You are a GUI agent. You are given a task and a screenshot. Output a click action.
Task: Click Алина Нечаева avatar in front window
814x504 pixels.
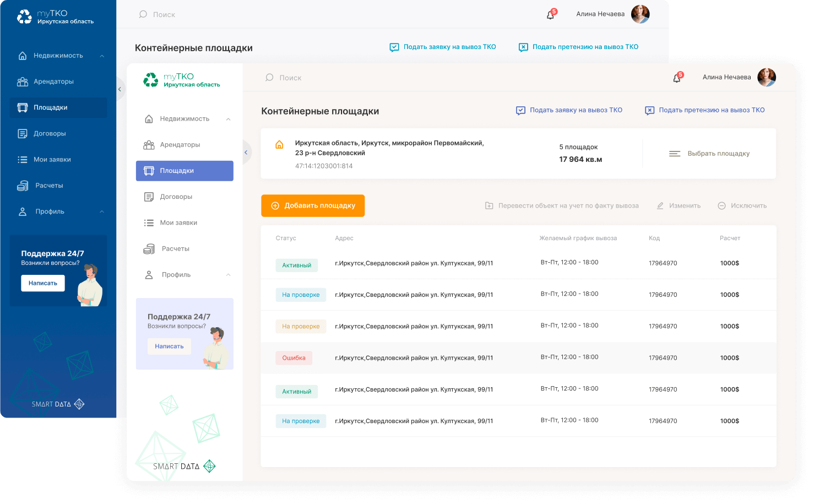[x=767, y=77]
